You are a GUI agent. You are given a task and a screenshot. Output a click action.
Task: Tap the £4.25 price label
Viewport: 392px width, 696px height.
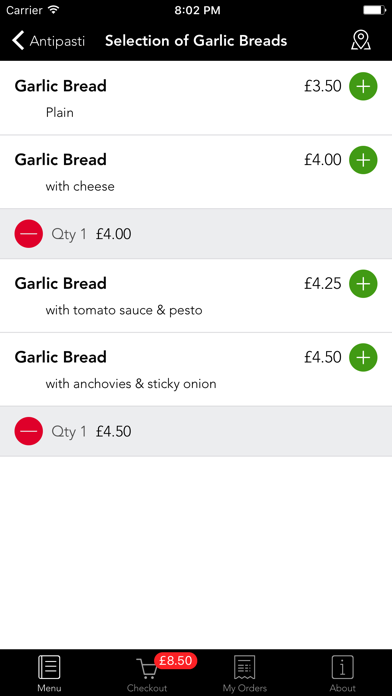coord(323,283)
